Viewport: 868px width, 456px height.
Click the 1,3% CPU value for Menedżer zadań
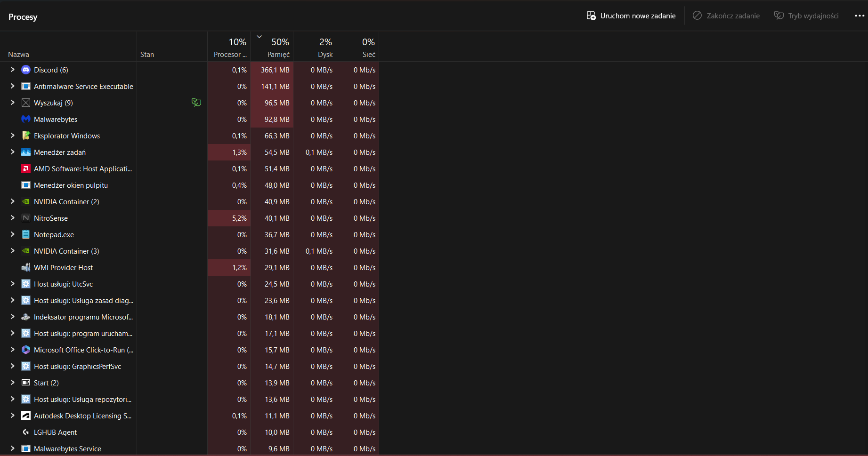tap(239, 152)
